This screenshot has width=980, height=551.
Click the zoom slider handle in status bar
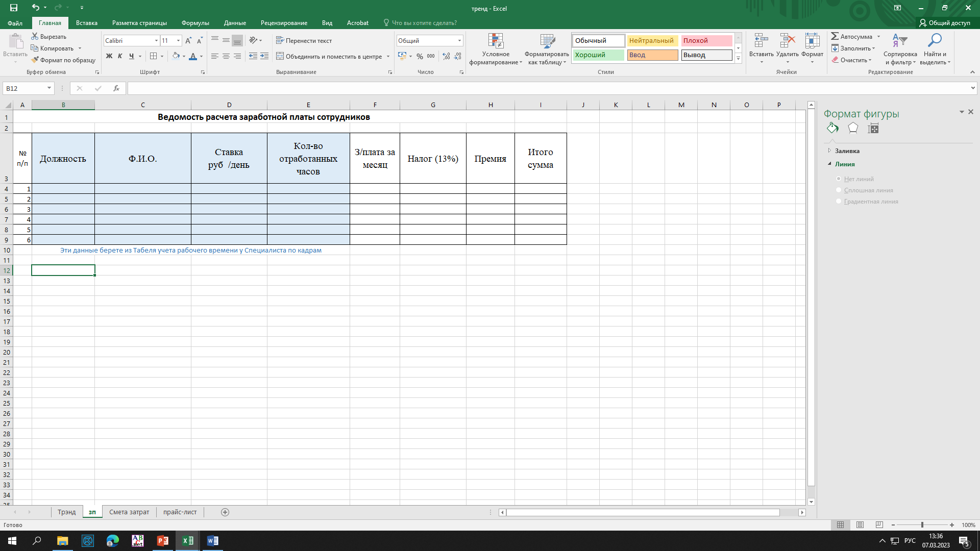[x=922, y=525]
